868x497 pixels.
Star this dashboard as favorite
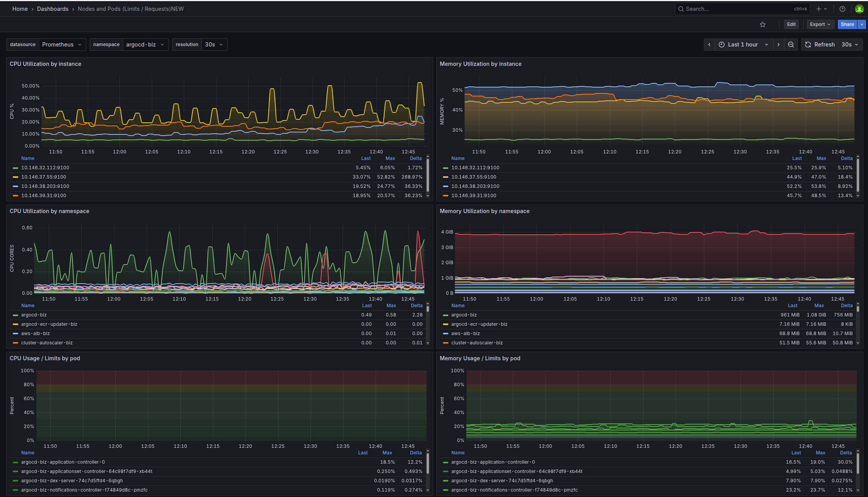pyautogui.click(x=763, y=24)
